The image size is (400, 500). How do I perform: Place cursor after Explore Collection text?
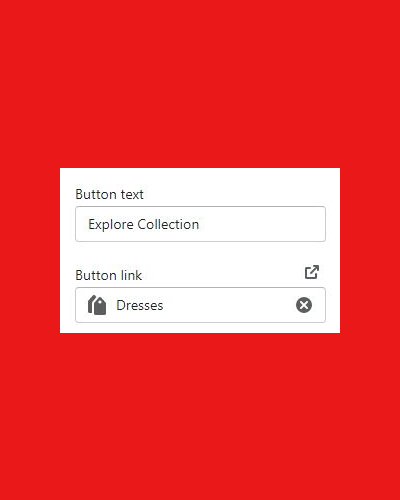(x=200, y=224)
